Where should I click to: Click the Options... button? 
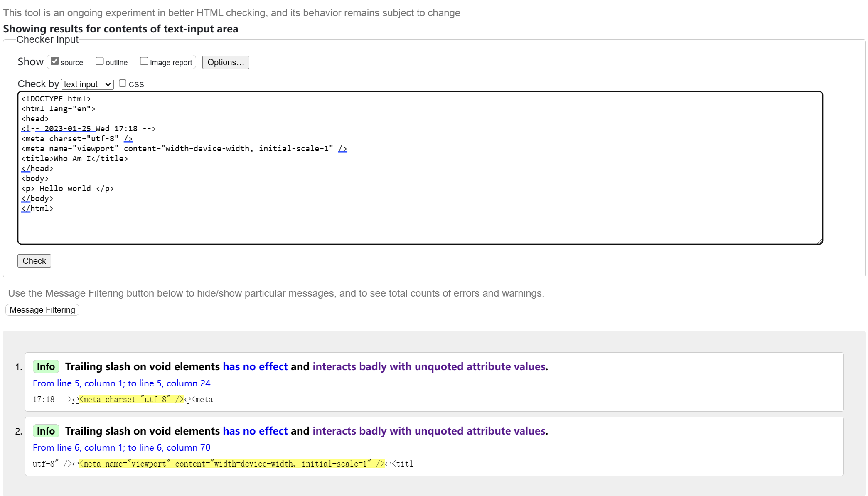[226, 62]
